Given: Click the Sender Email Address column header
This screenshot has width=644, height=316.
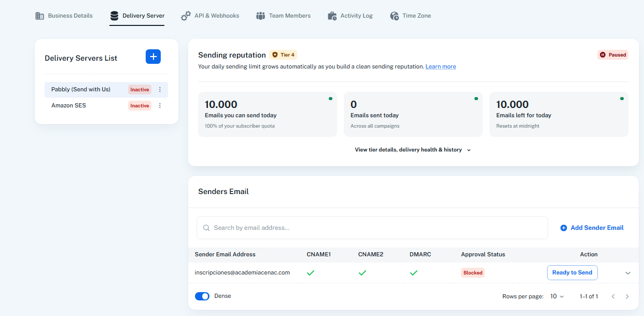Looking at the screenshot, I should coord(225,254).
